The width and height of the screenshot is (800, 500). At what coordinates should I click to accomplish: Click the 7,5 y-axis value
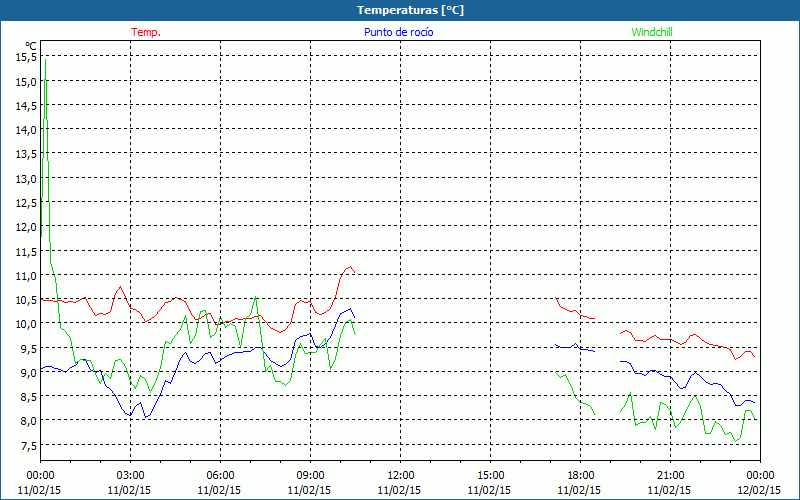[x=28, y=445]
